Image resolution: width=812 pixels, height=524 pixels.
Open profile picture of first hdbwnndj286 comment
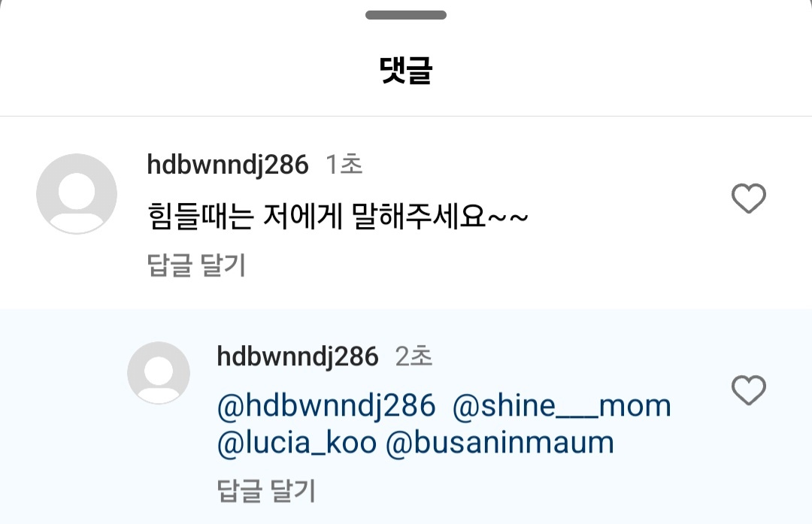click(x=77, y=194)
